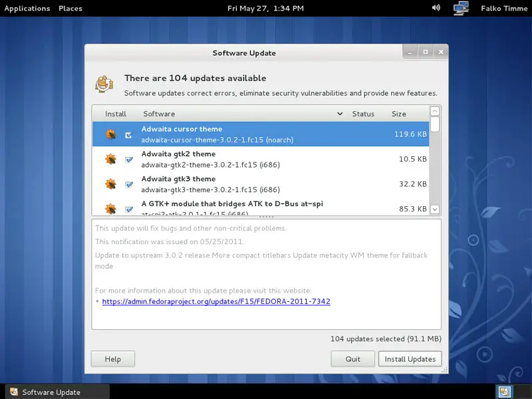
Task: Click the update notification icon in bottom tray
Action: 504,392
